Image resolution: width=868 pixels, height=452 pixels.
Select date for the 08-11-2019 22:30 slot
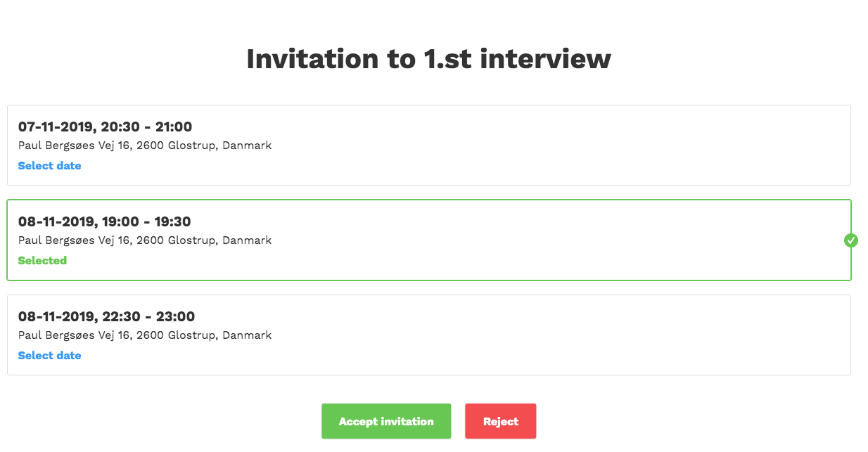point(49,356)
